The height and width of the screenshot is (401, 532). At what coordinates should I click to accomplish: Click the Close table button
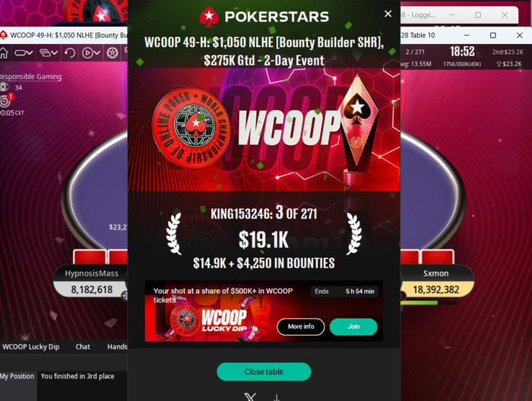(264, 371)
